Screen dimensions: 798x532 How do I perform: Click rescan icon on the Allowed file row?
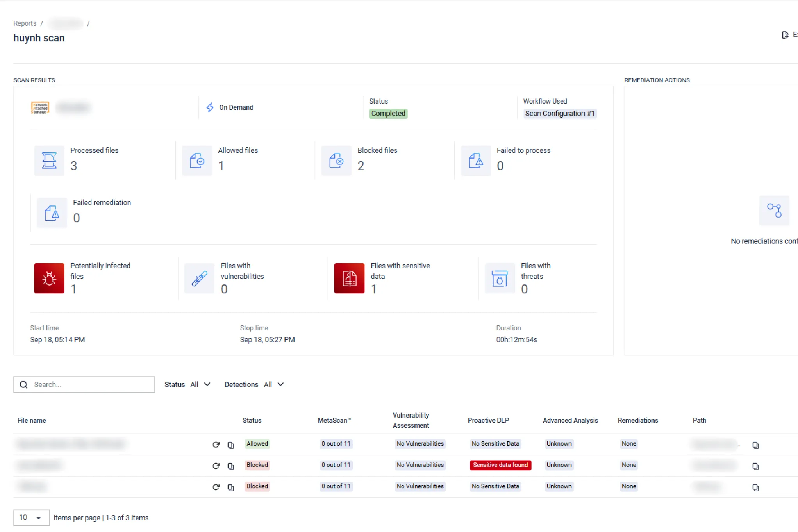[216, 445]
